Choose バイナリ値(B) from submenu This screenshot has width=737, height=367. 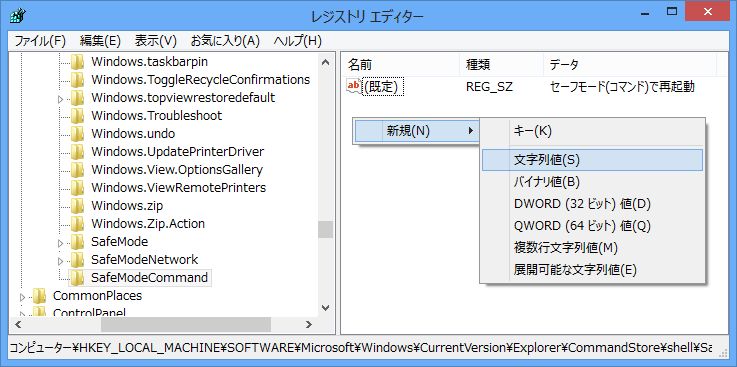tap(592, 182)
